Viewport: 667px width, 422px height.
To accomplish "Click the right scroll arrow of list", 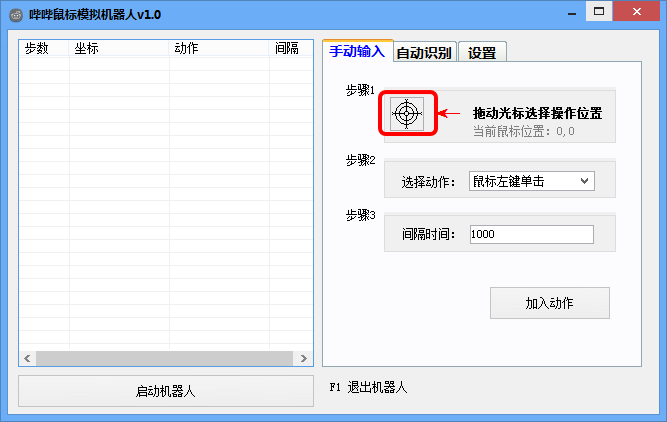I will [x=303, y=358].
